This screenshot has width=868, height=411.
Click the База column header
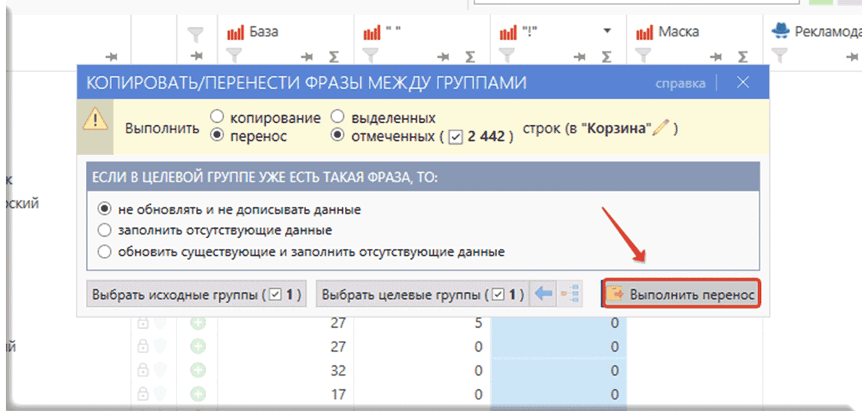pos(264,33)
